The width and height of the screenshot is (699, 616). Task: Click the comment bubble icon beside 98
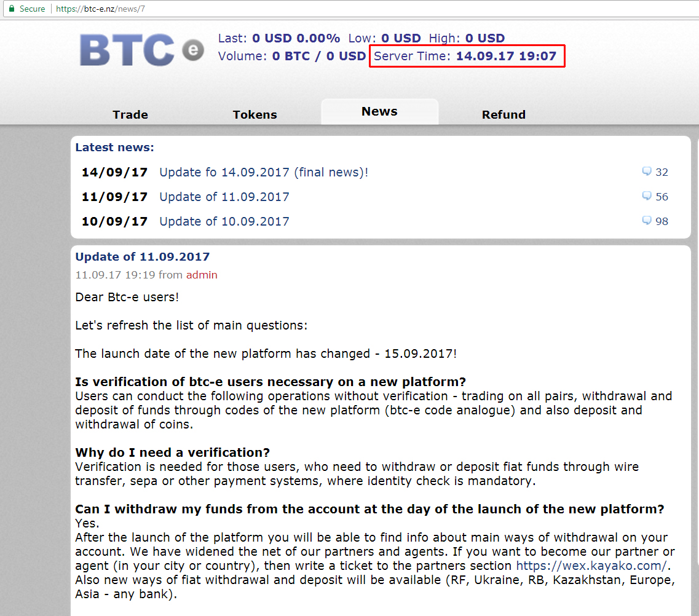[x=646, y=221]
